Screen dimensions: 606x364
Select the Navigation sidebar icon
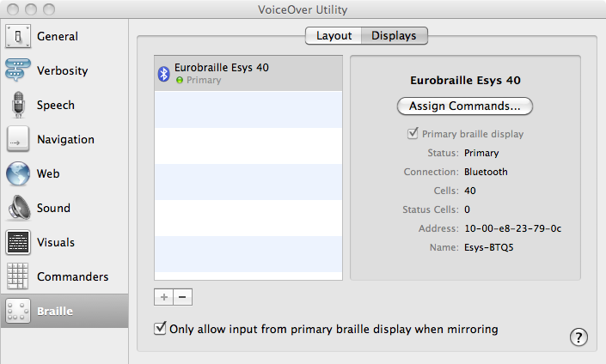click(x=18, y=140)
